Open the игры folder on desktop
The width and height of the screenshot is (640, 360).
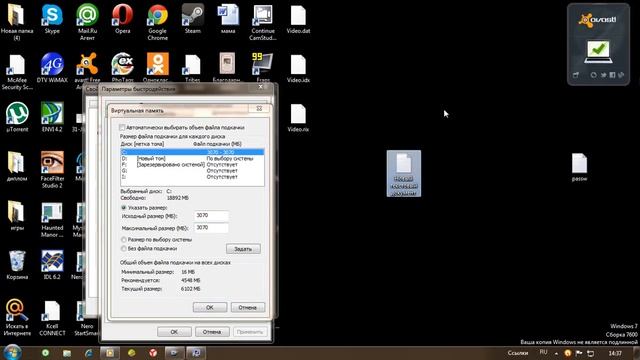(17, 215)
